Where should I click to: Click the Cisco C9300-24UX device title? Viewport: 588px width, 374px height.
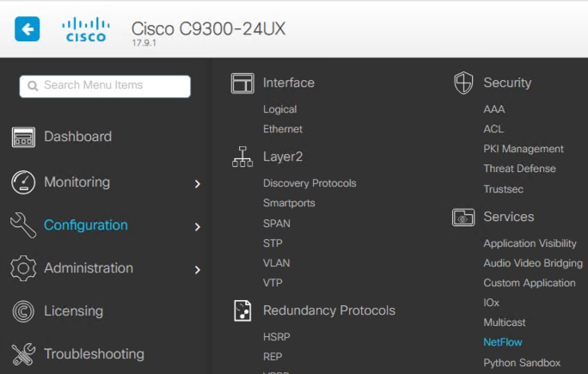[209, 28]
